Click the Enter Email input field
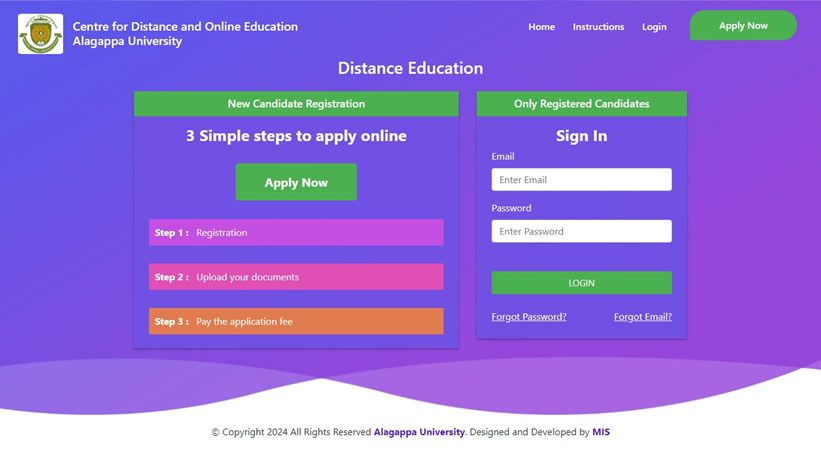The width and height of the screenshot is (821, 461). pyautogui.click(x=581, y=180)
